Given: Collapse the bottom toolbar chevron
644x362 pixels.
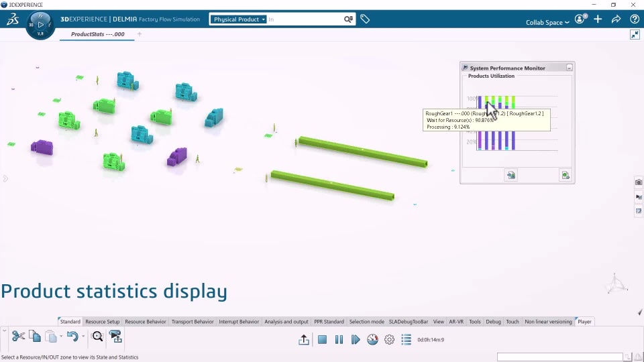Looking at the screenshot, I should coord(4,330).
